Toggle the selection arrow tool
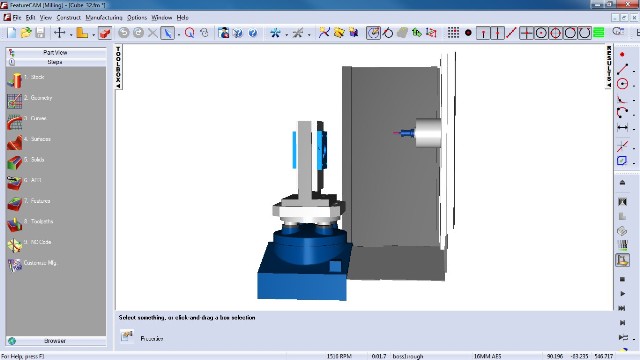This screenshot has height=360, width=640. coord(167,33)
